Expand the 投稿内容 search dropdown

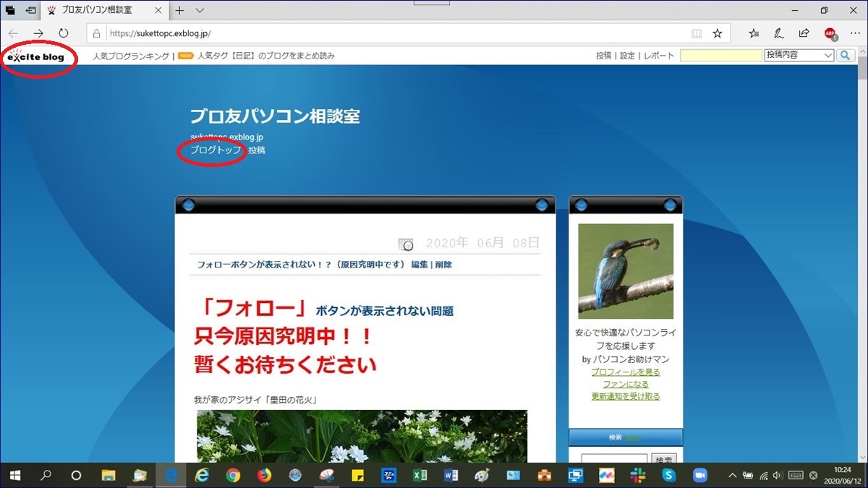[x=799, y=56]
